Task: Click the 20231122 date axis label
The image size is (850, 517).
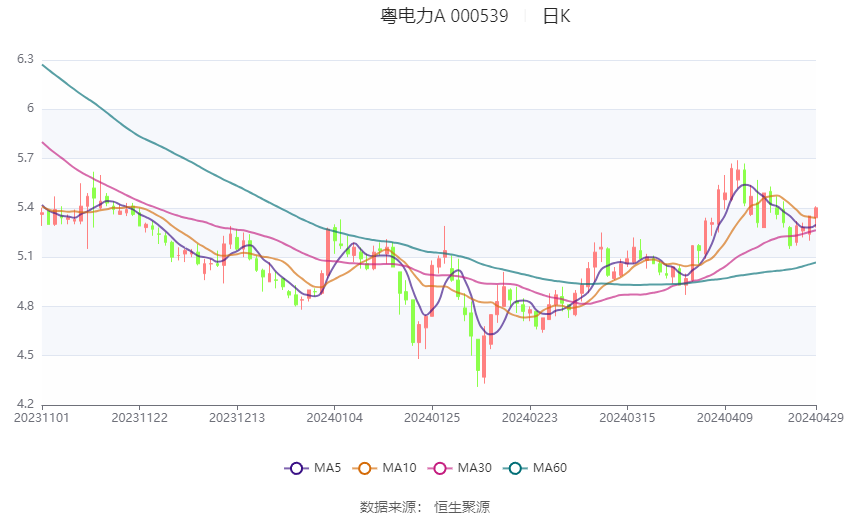Action: pyautogui.click(x=139, y=417)
